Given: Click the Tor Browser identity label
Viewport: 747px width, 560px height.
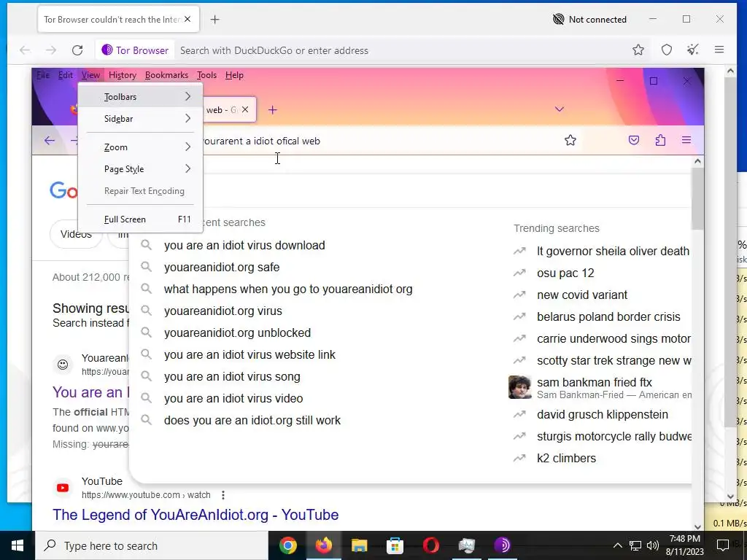Looking at the screenshot, I should click(x=135, y=50).
